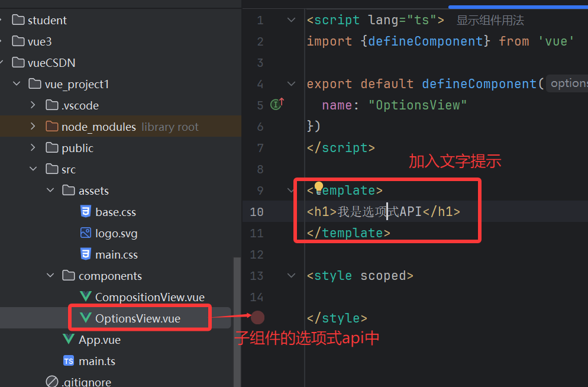Open the .gitignore file
This screenshot has width=588, height=387.
coord(86,382)
